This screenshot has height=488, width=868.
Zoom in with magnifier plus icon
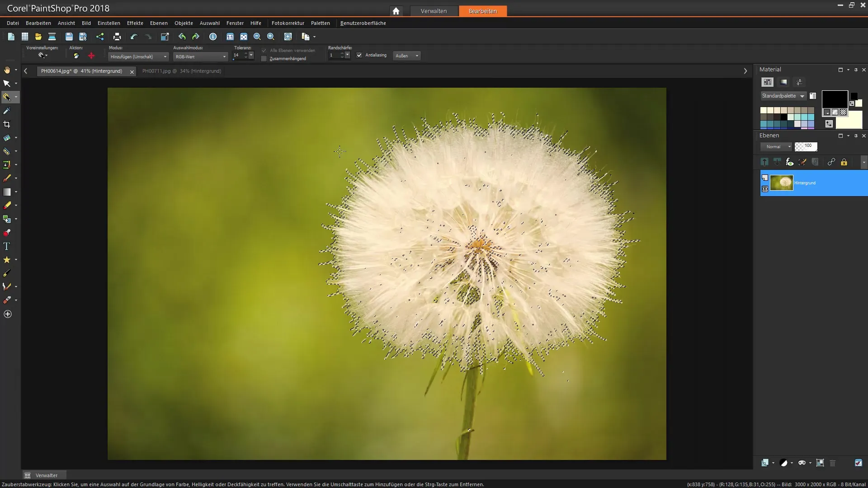coord(271,37)
